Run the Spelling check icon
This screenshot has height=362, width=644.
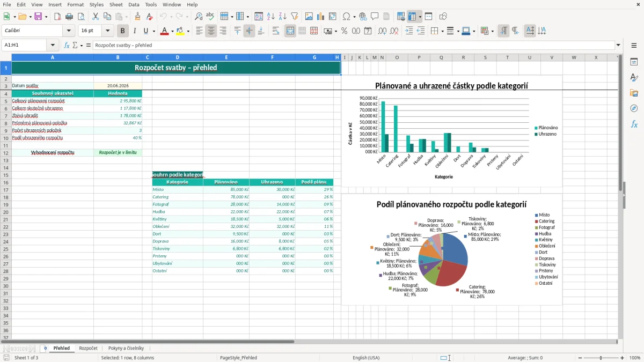[x=210, y=17]
